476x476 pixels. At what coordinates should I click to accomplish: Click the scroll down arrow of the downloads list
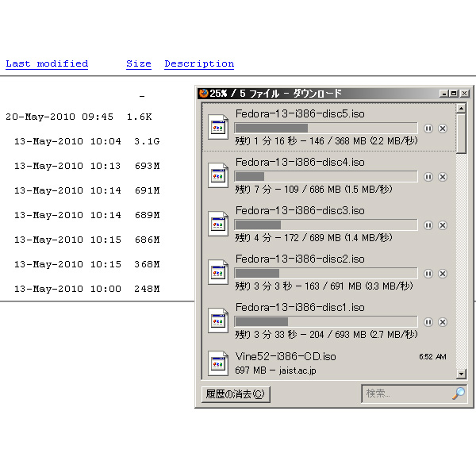pyautogui.click(x=461, y=374)
